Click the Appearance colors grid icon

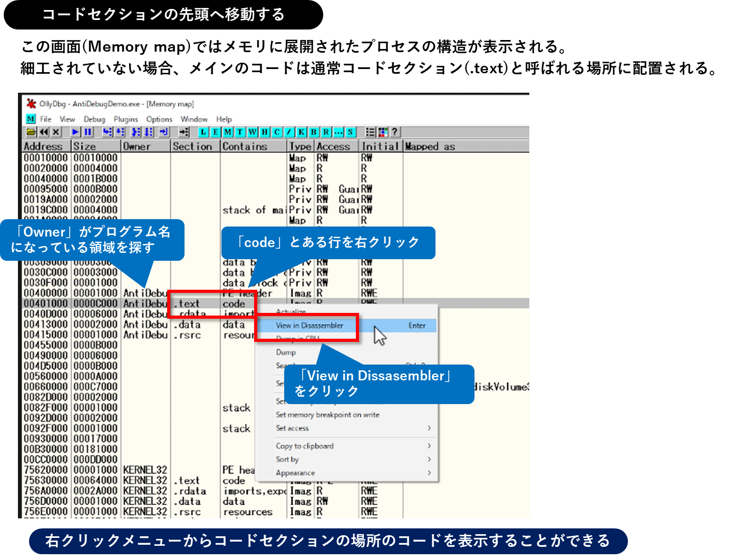(383, 132)
